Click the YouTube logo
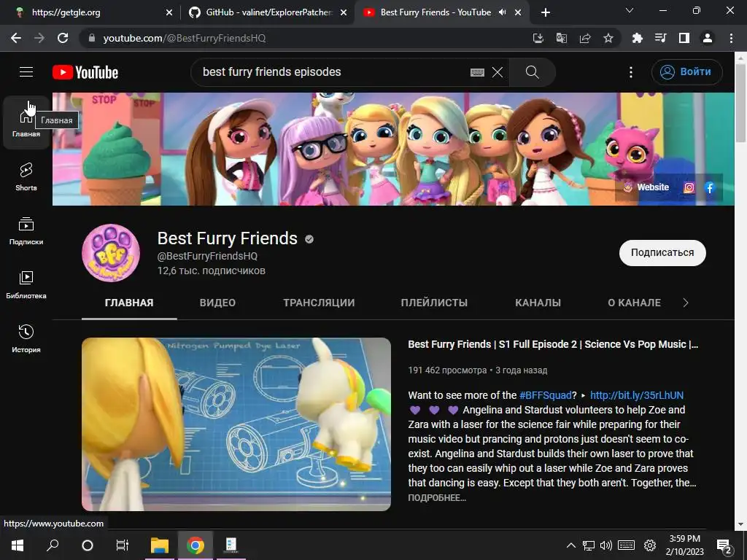 click(x=85, y=72)
